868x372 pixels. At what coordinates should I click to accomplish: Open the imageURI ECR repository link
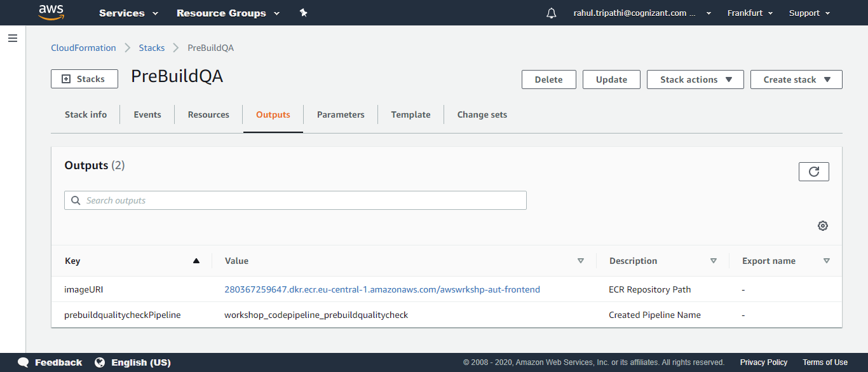tap(382, 289)
